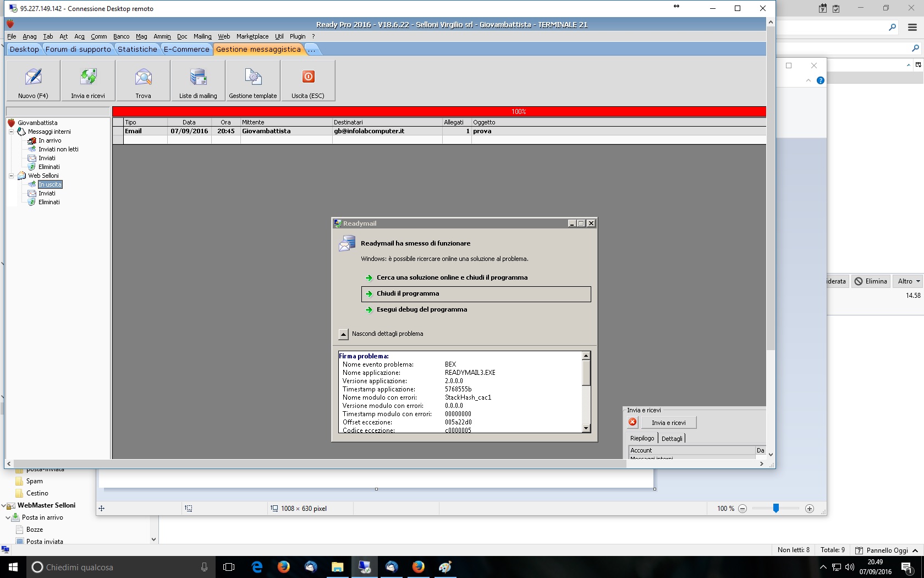Collapse Posta in arrivo in mail client
This screenshot has height=578, width=924.
8,517
